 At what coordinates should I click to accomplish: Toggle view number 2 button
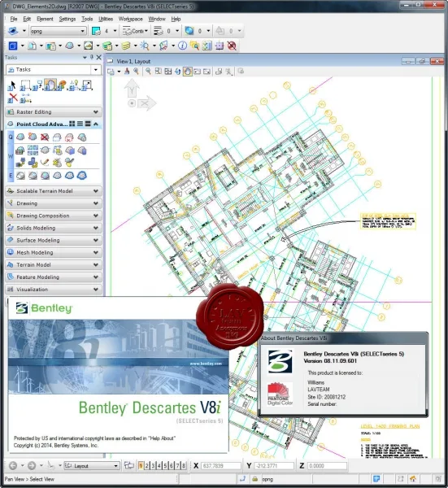coord(147,465)
